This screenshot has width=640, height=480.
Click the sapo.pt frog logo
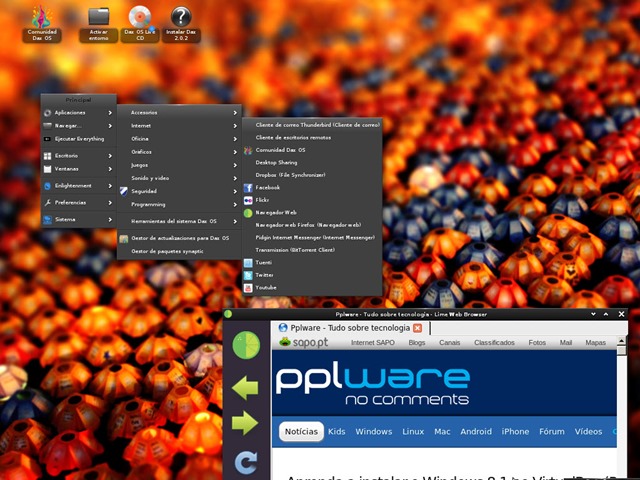pos(284,342)
